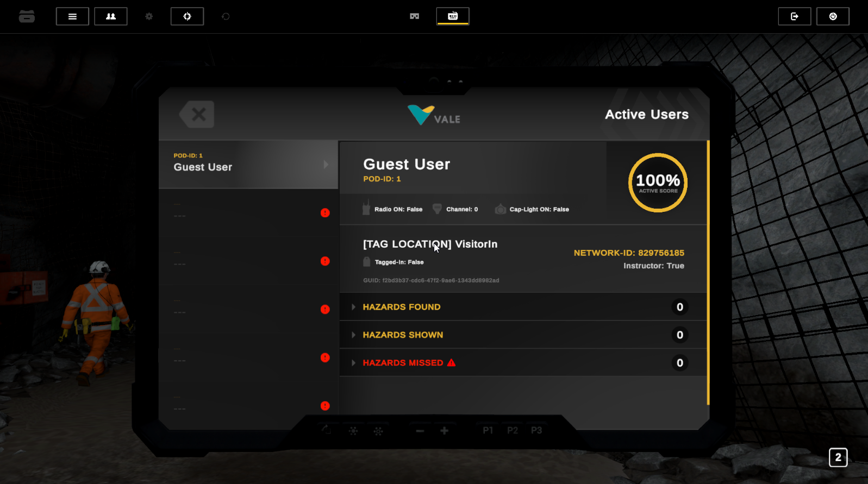Click the VR headset icon
This screenshot has width=868, height=484.
pyautogui.click(x=414, y=16)
